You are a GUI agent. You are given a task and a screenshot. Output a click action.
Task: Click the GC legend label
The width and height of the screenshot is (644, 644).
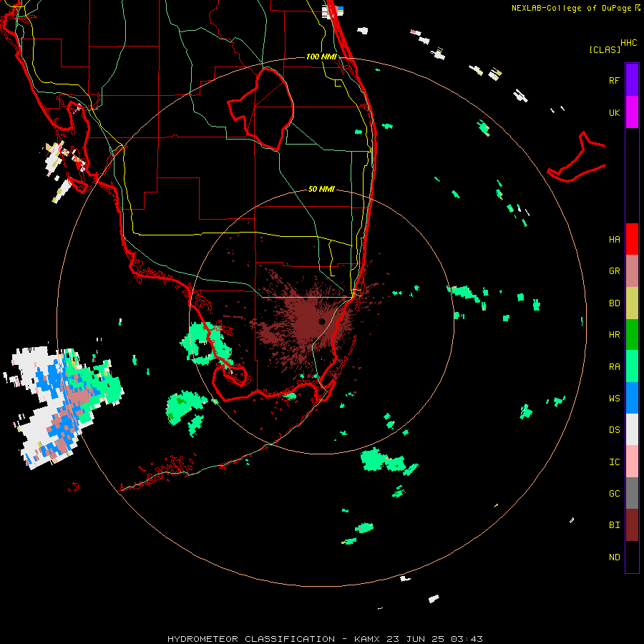coord(614,494)
